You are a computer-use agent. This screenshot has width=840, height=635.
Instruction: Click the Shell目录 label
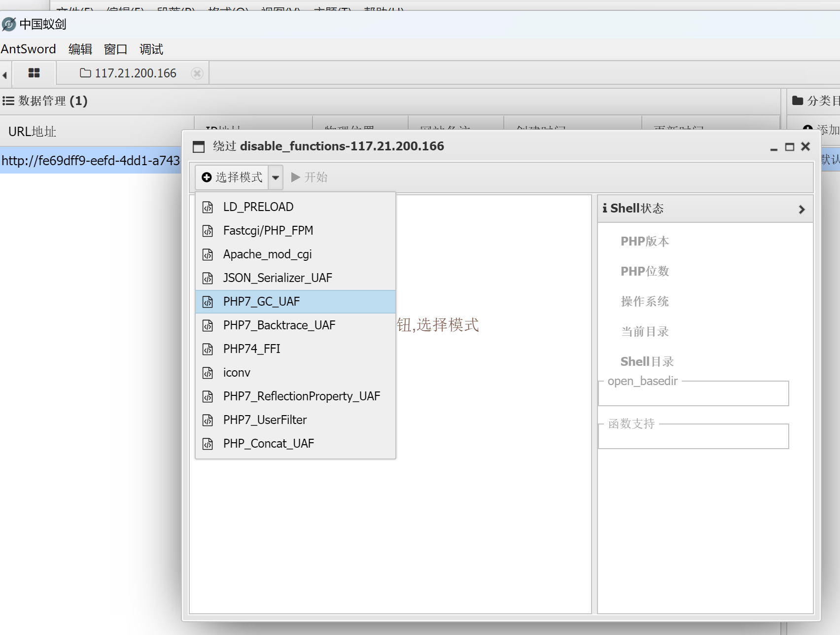pos(647,361)
